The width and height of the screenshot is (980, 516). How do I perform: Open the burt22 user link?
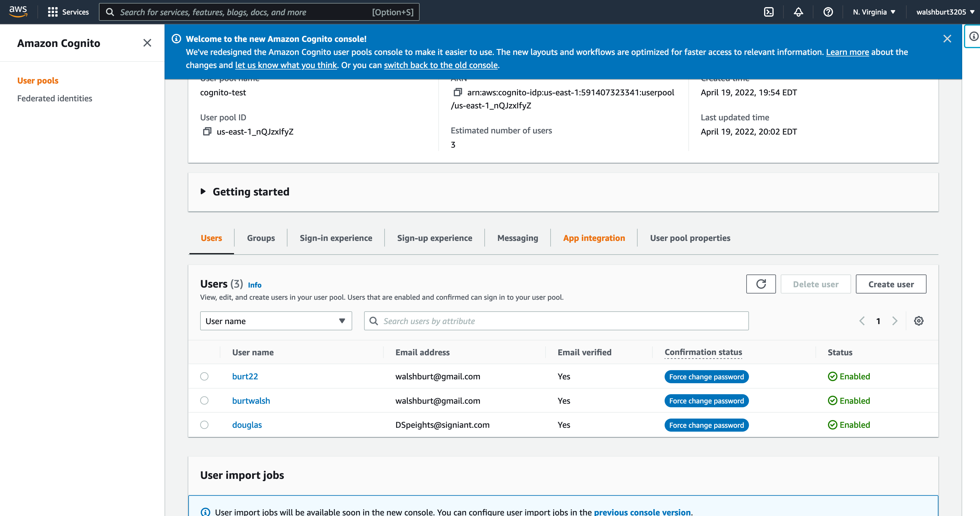pyautogui.click(x=245, y=376)
